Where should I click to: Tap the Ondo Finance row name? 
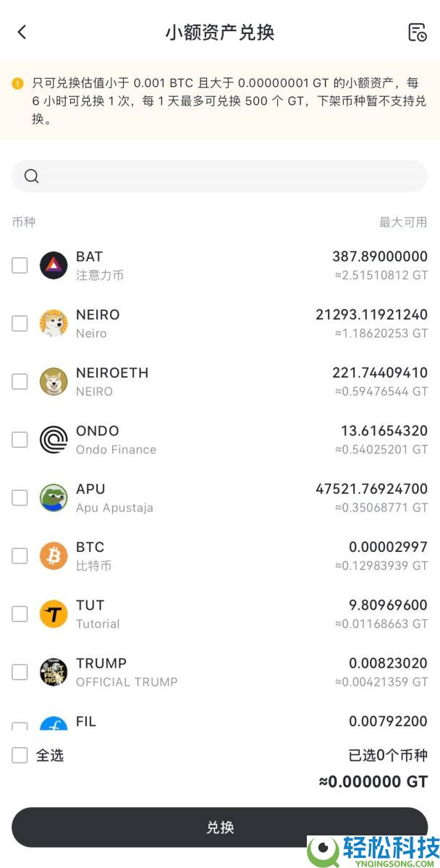point(116,450)
